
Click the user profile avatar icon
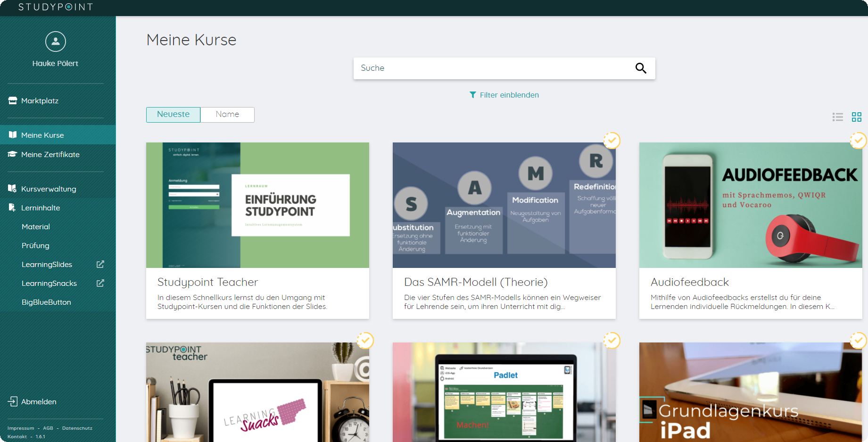click(x=55, y=42)
